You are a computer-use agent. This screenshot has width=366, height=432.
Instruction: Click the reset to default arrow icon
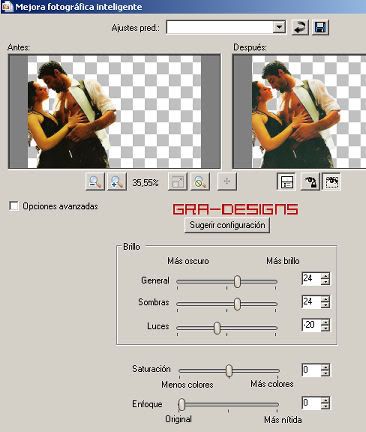tap(300, 27)
